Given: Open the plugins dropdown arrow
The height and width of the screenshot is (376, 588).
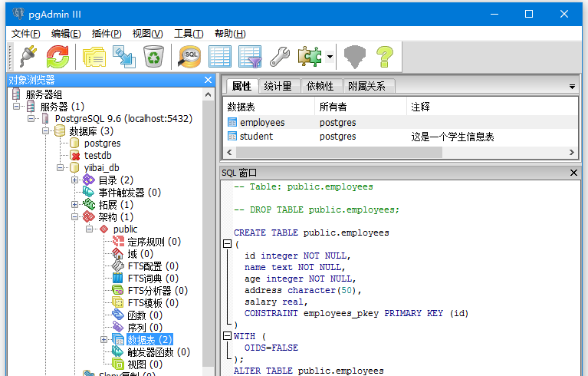Looking at the screenshot, I should pos(330,57).
